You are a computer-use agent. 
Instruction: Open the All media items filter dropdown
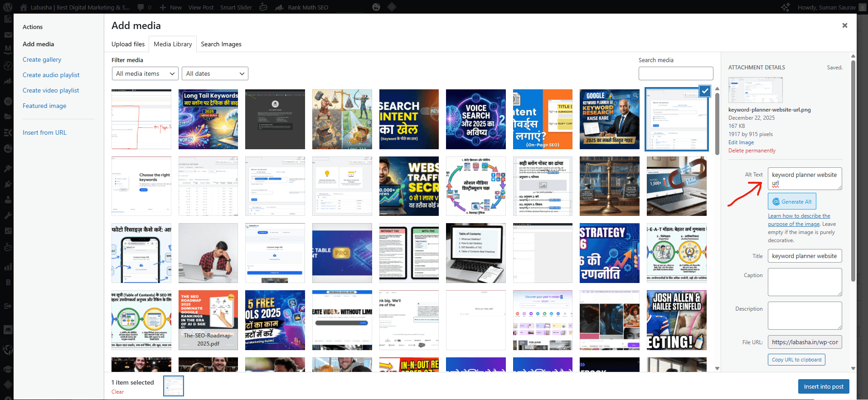[145, 73]
